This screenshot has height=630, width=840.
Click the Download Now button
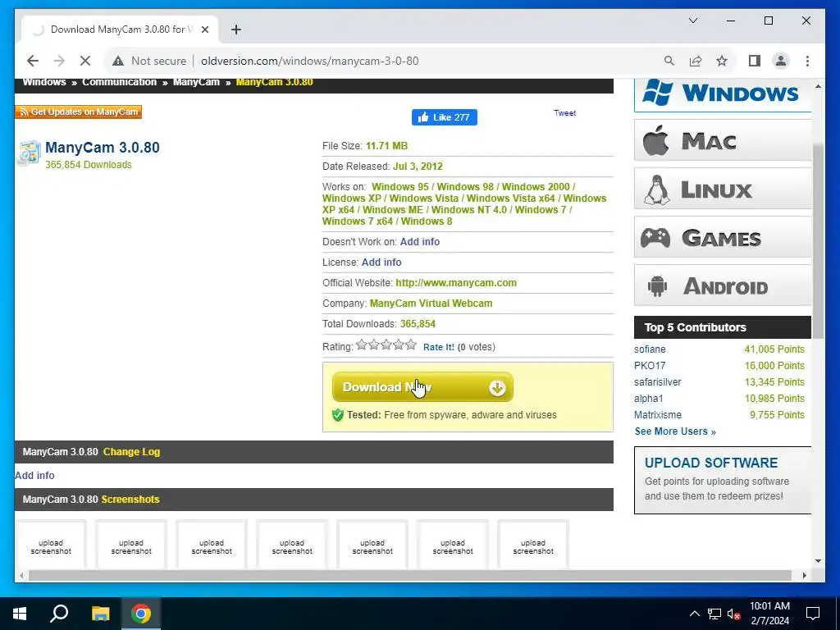(422, 387)
